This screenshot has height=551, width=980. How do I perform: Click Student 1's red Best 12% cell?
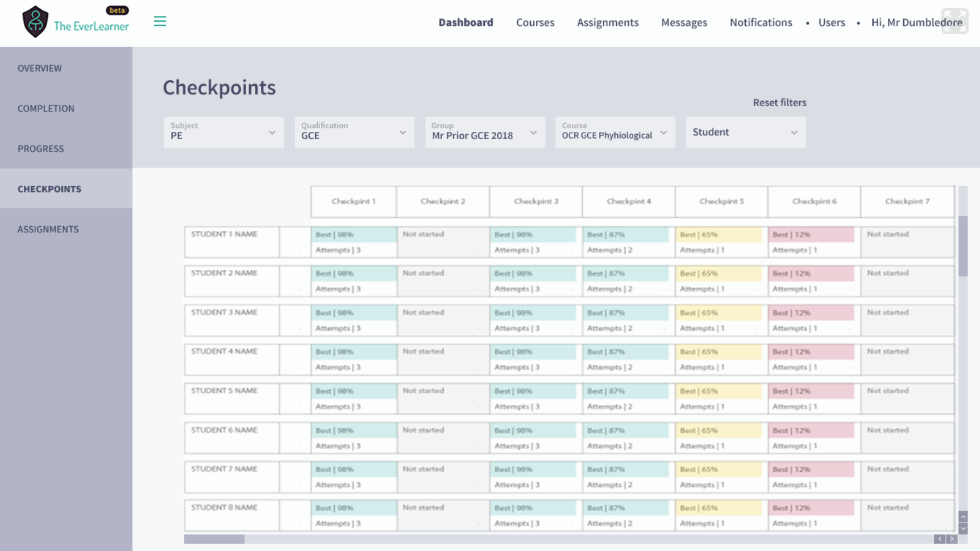[811, 235]
